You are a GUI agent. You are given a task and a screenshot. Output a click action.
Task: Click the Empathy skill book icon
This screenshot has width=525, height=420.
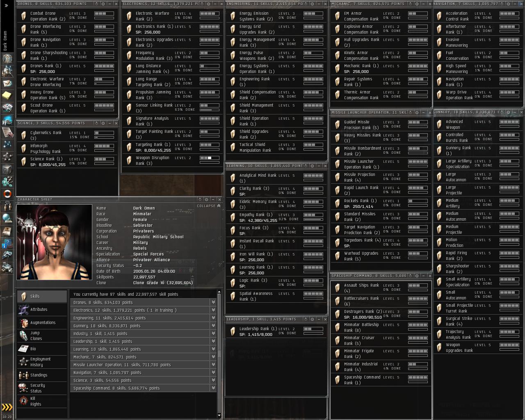233,217
